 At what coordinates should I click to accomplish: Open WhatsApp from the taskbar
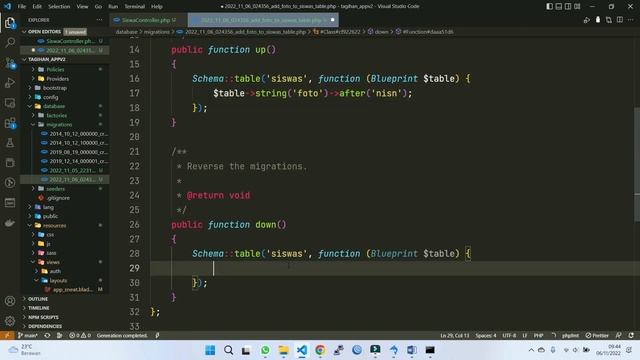pos(265,350)
